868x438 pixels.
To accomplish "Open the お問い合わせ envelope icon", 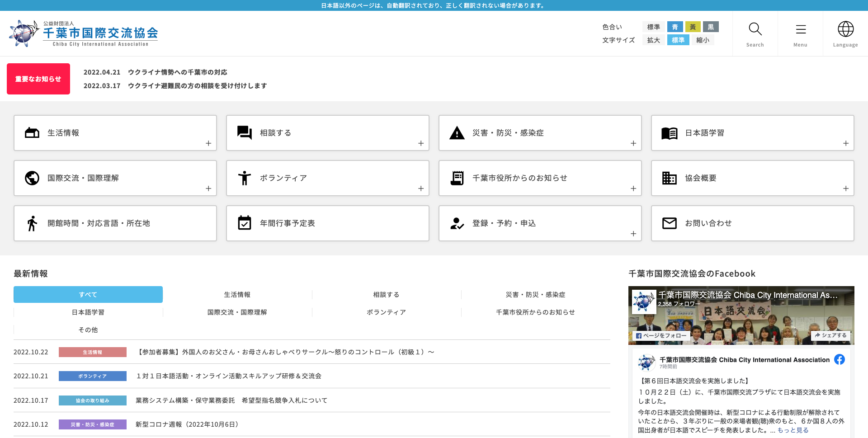I will [669, 223].
